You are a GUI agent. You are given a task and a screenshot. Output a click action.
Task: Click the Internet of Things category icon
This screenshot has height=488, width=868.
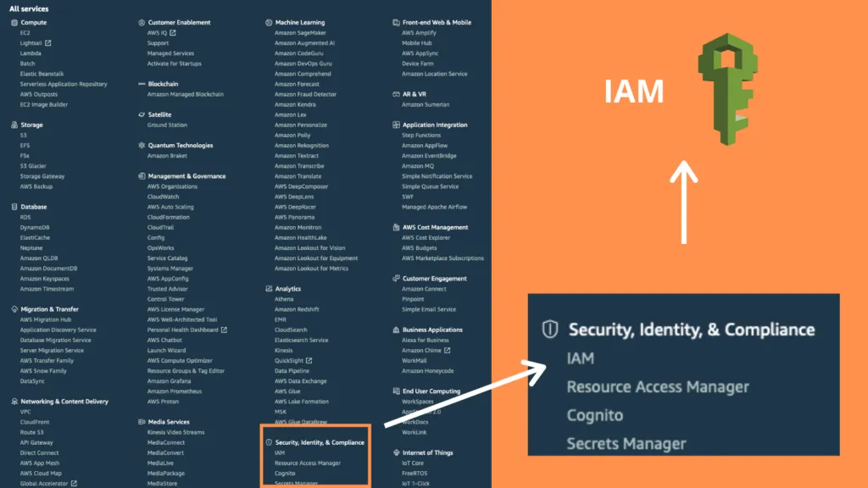click(x=398, y=452)
